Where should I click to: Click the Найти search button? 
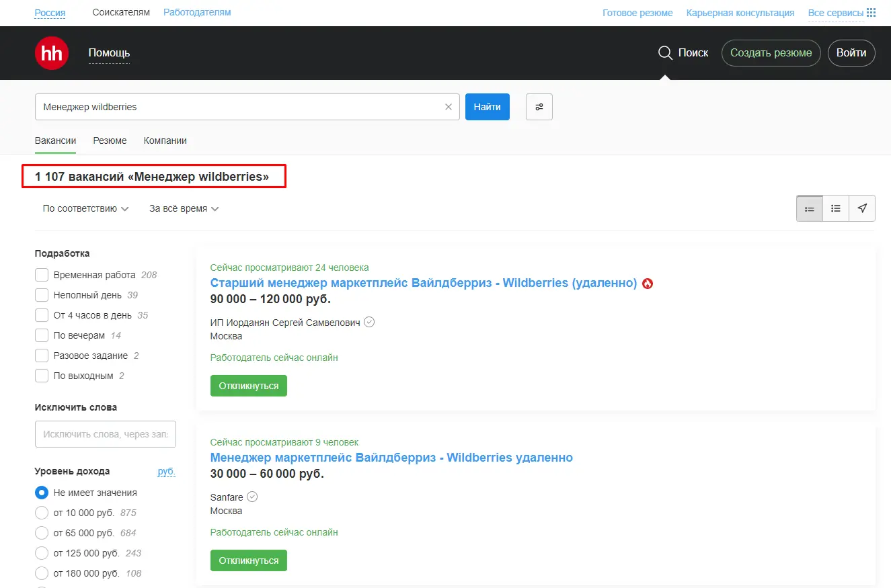(488, 107)
